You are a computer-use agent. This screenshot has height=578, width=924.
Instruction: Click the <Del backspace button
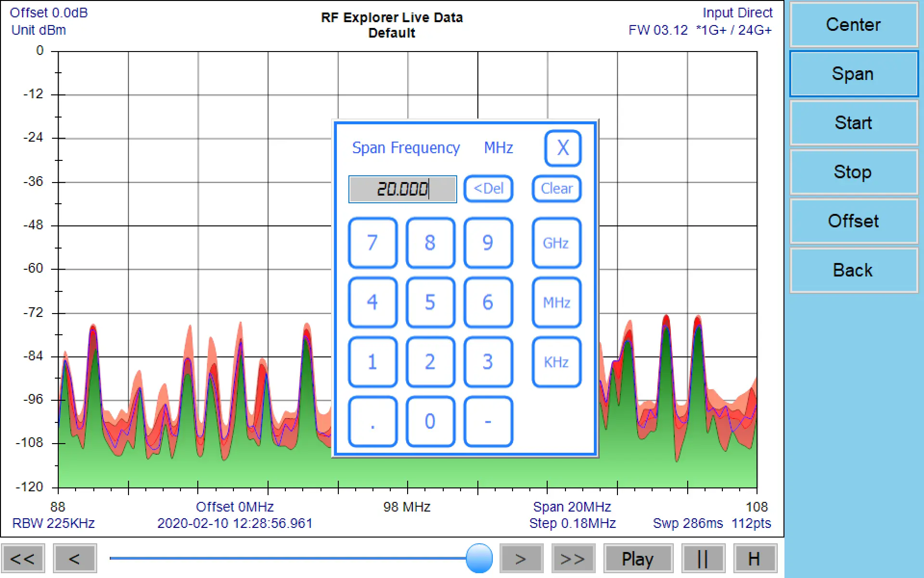pos(488,188)
